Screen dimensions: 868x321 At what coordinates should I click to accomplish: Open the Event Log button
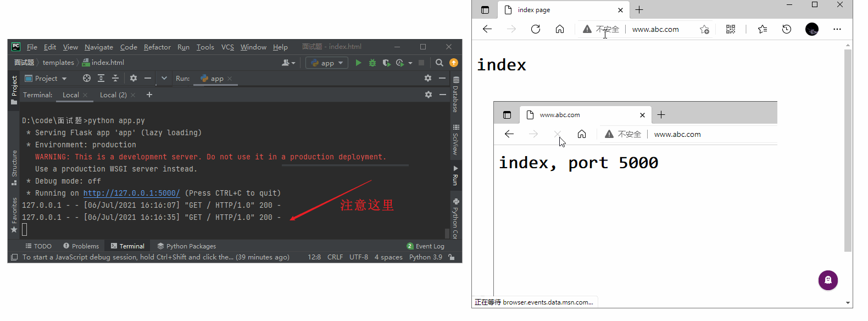[425, 246]
